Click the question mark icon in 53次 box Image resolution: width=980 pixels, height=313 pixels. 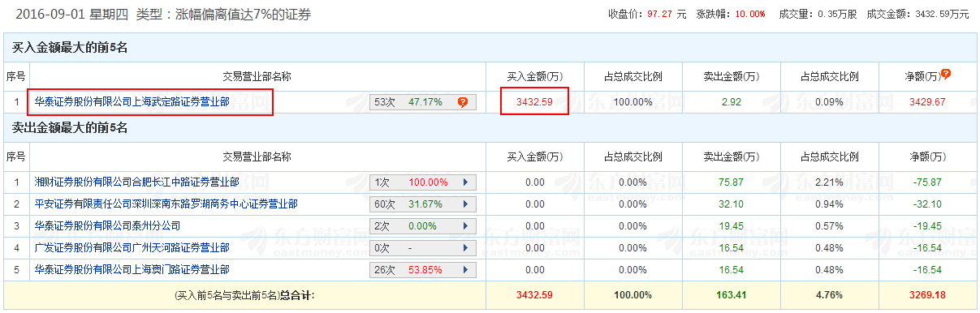point(463,102)
